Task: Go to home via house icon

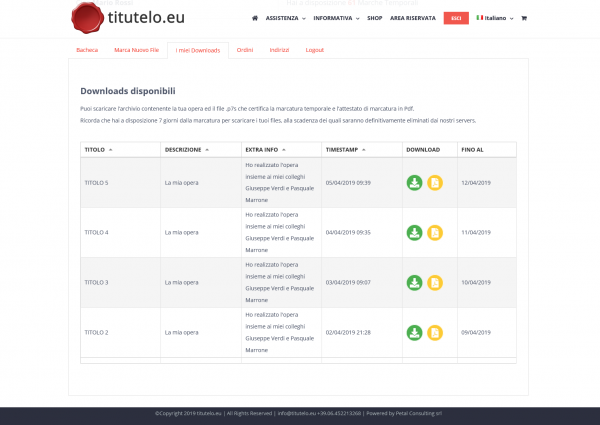Action: 255,18
